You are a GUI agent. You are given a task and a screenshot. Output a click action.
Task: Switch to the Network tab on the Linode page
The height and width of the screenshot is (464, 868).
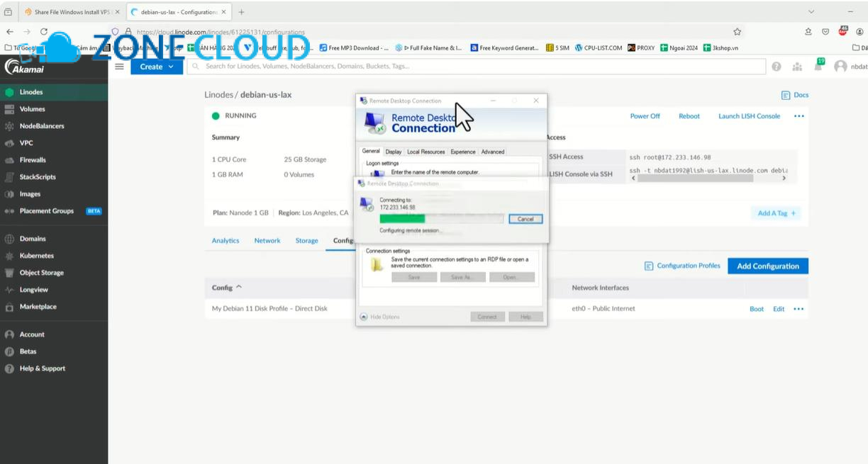tap(267, 240)
